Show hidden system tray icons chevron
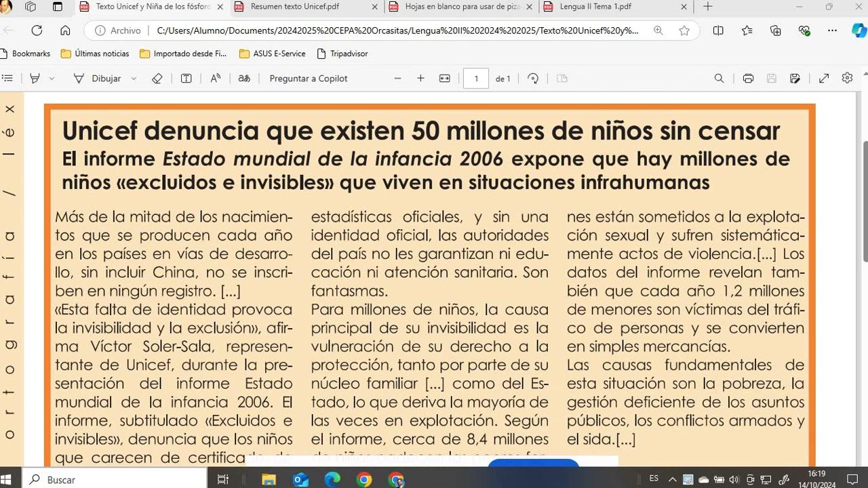This screenshot has width=868, height=488. 672,479
